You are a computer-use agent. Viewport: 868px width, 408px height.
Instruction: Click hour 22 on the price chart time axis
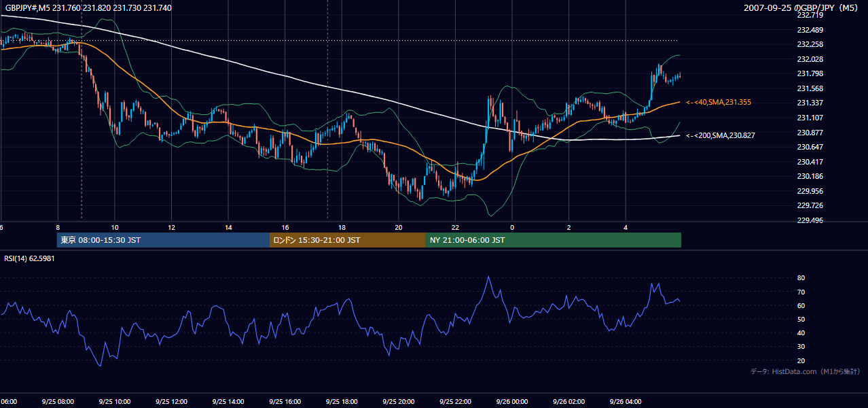pyautogui.click(x=455, y=228)
